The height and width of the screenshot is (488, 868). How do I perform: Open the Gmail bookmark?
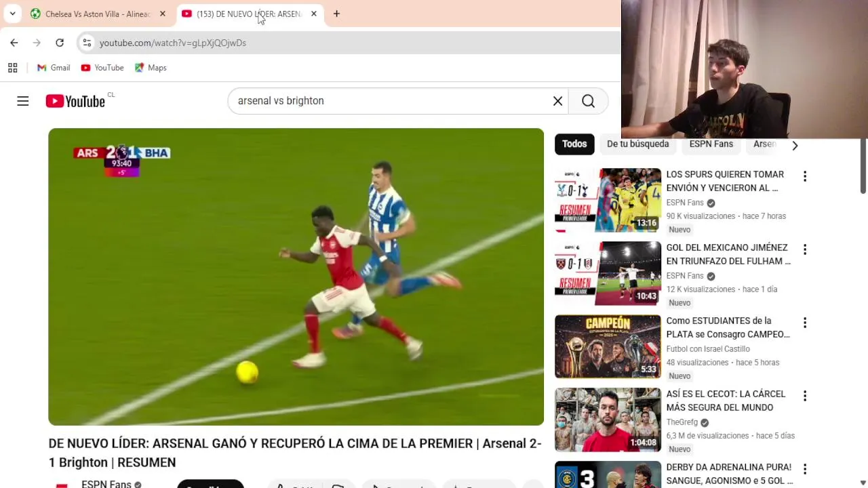point(54,68)
